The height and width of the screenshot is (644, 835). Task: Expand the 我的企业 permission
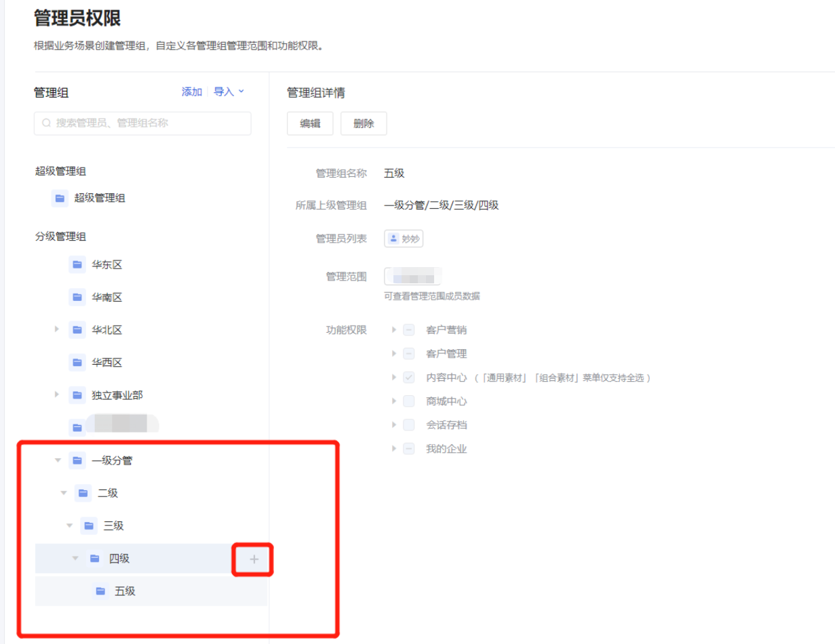[x=394, y=449]
